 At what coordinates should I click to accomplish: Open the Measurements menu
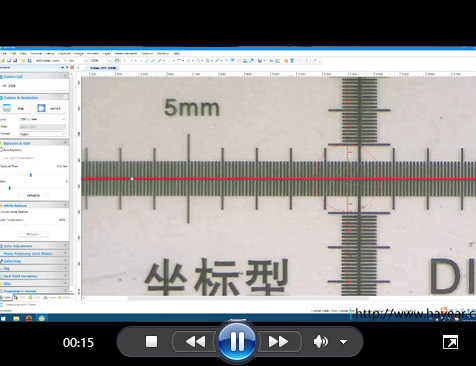point(126,53)
